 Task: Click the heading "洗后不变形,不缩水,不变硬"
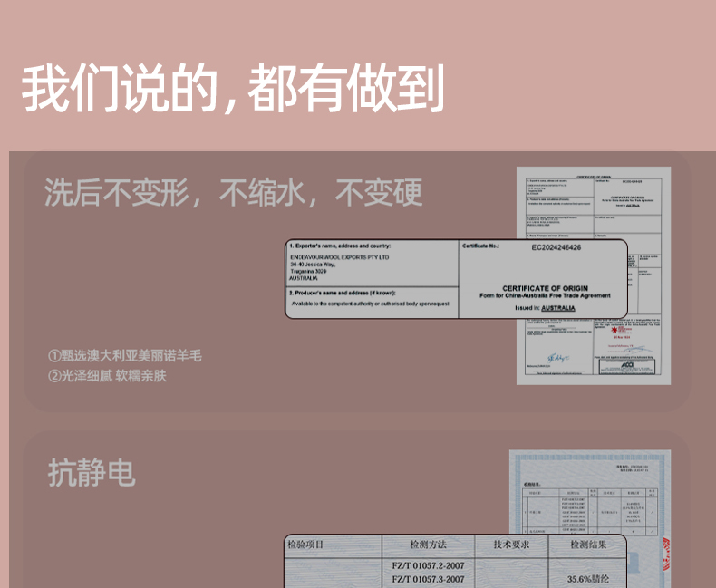(x=233, y=193)
